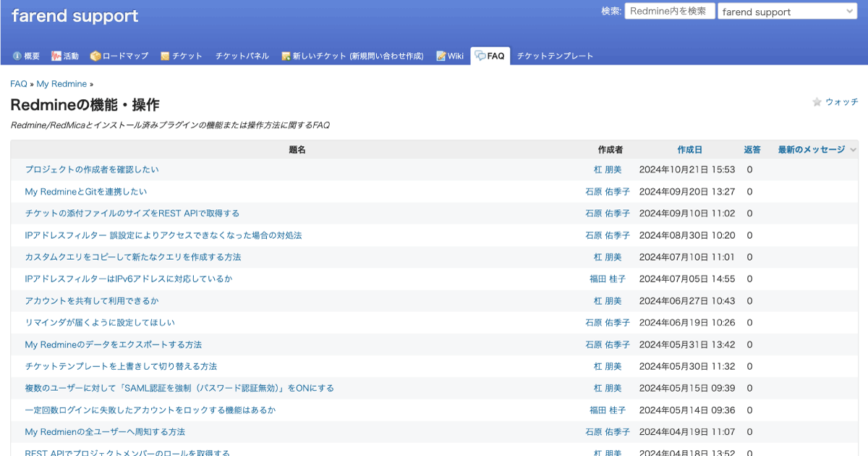Open the 活動 activity tab

65,56
